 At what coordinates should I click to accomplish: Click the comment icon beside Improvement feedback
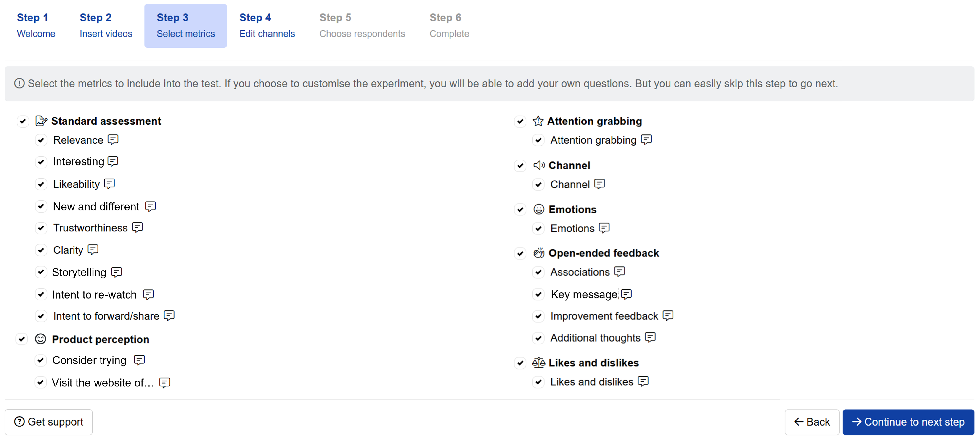click(668, 315)
